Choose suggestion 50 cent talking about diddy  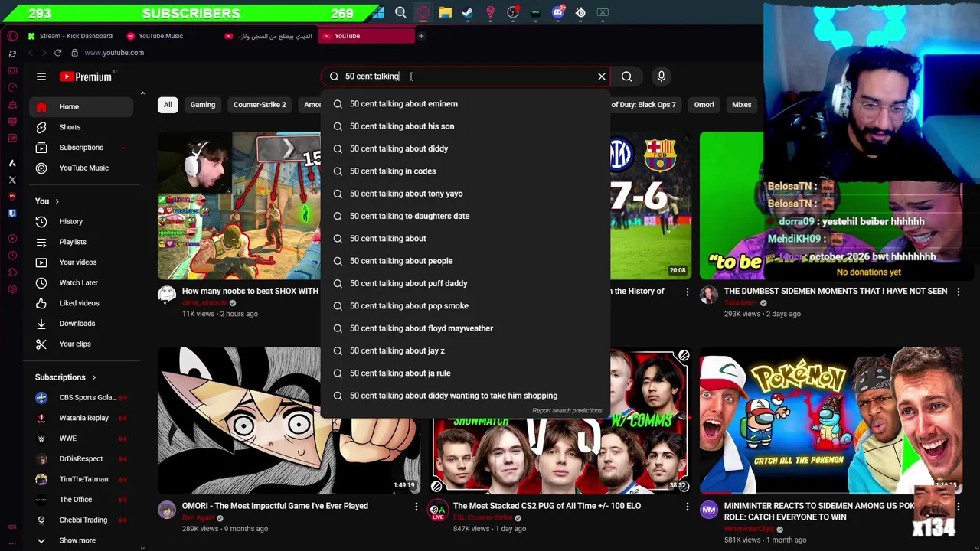465,148
